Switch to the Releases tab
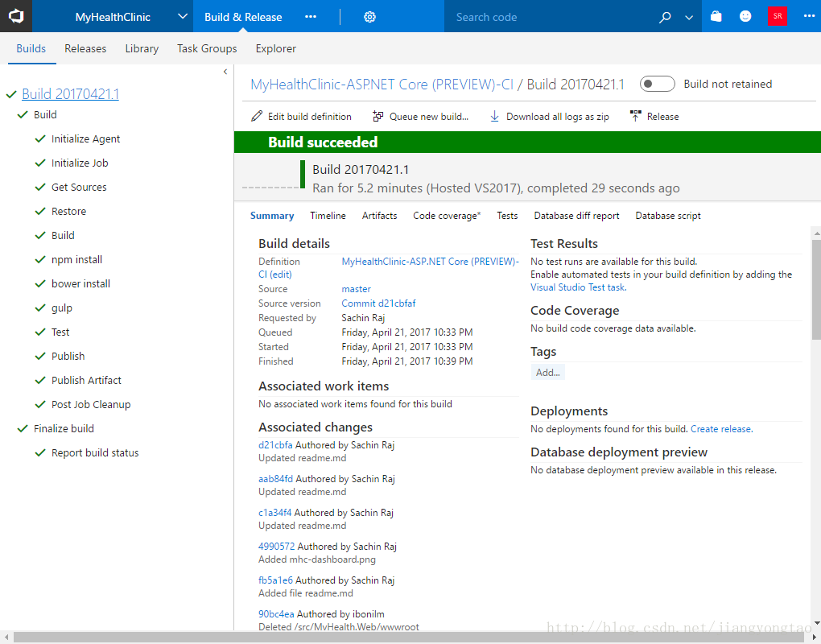Screen dimensions: 821x644 (85, 48)
